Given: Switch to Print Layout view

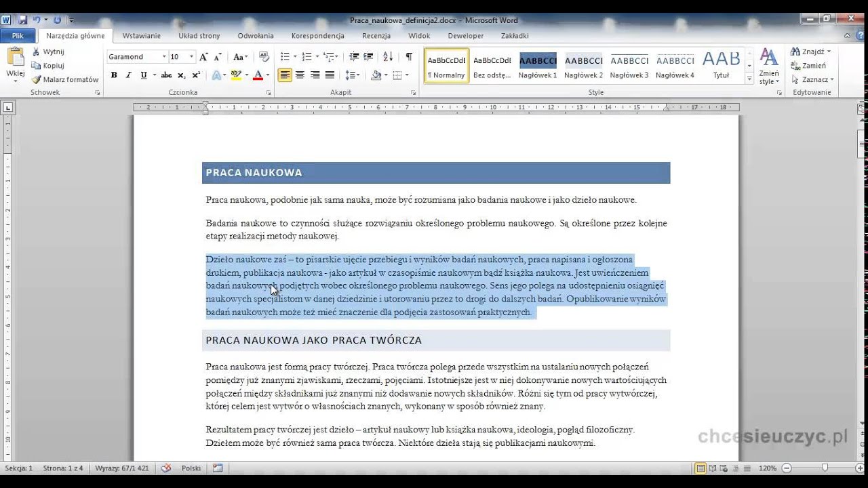Looking at the screenshot, I should 701,468.
